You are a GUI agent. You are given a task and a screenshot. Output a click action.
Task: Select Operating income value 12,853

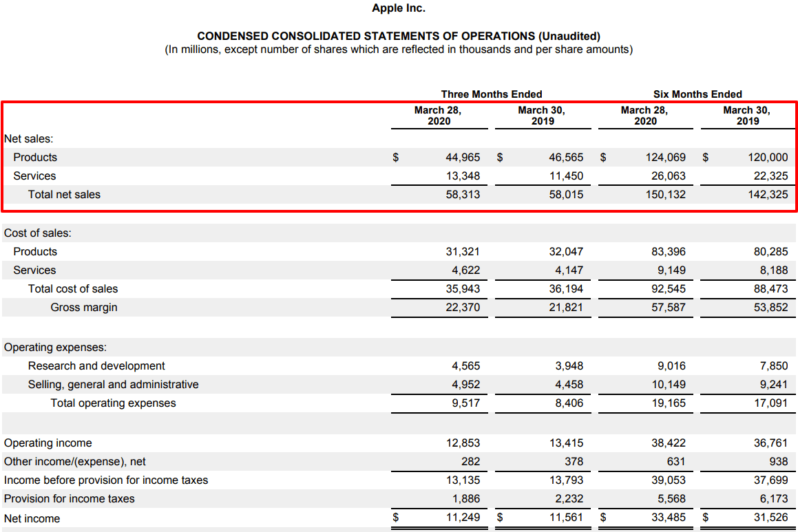[x=463, y=443]
